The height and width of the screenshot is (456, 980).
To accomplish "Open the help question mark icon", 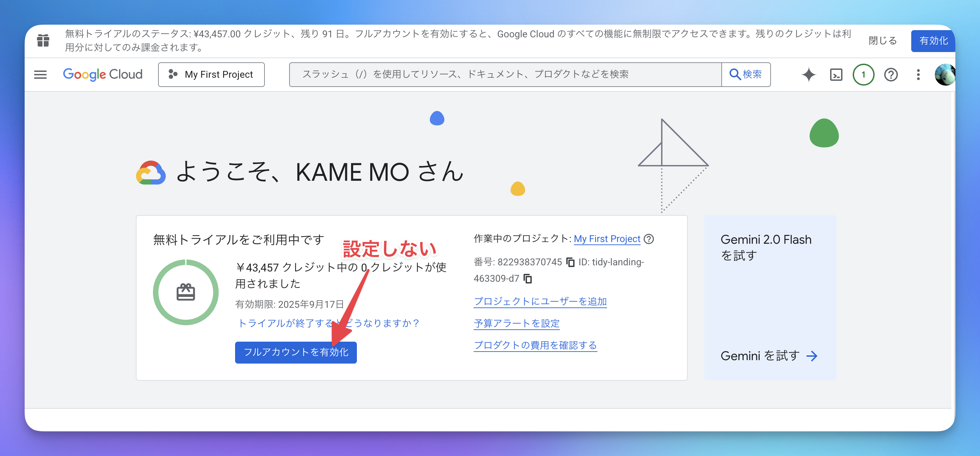I will point(891,75).
